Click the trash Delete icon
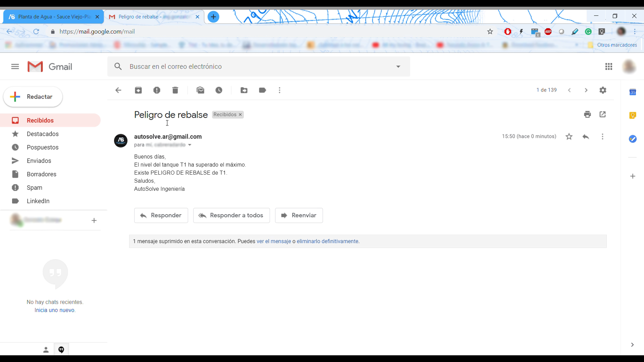The image size is (644, 362). pyautogui.click(x=175, y=90)
